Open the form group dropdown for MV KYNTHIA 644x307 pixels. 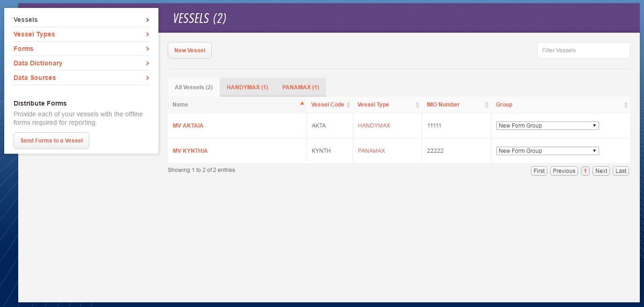tap(547, 150)
